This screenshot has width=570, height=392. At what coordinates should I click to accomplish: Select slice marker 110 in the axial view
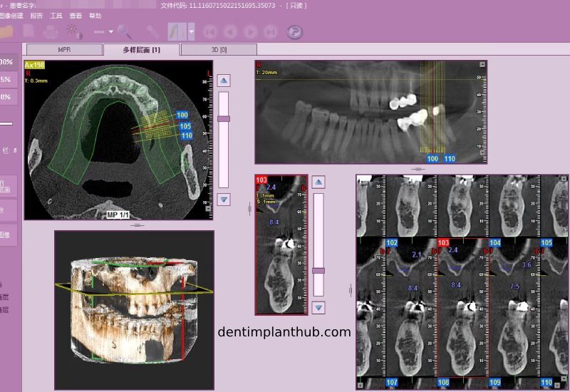[x=187, y=135]
